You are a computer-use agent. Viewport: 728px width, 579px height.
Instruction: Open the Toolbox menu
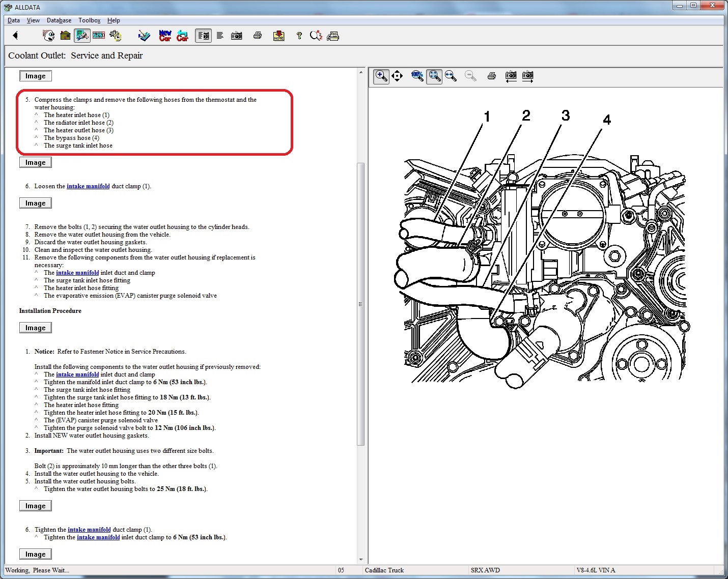coord(90,20)
